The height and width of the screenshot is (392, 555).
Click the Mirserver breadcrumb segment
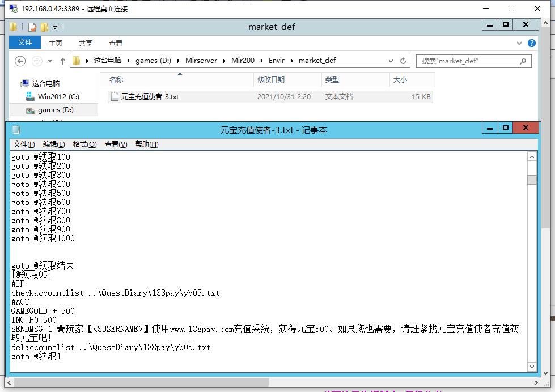[201, 61]
